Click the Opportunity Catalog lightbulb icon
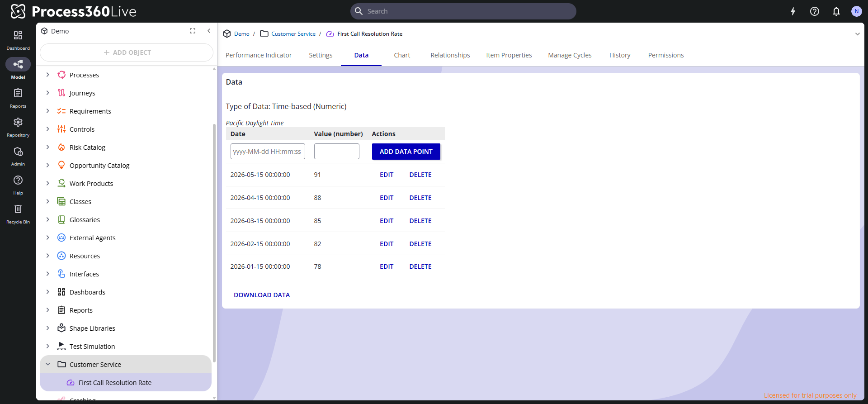 [x=61, y=165]
